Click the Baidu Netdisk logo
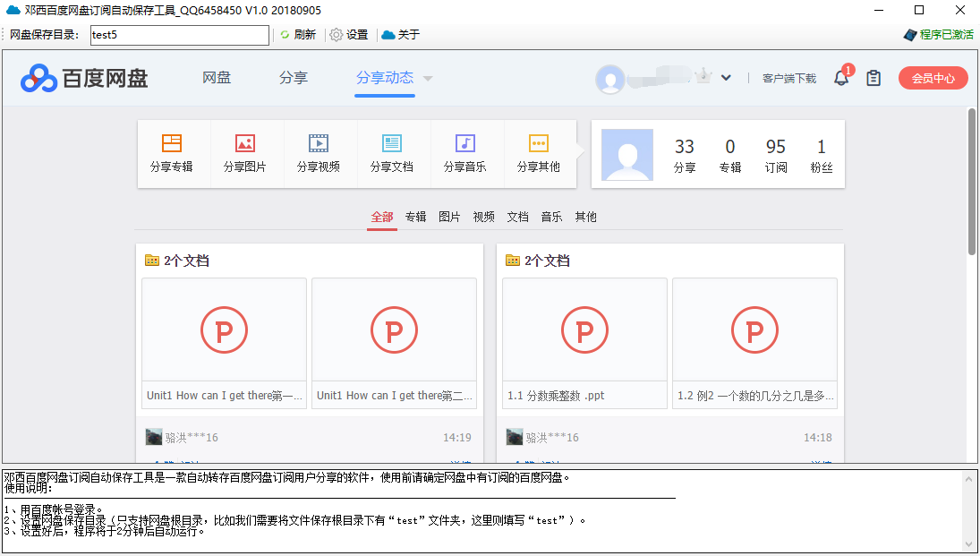Screen dimensions: 980x556 pos(84,78)
